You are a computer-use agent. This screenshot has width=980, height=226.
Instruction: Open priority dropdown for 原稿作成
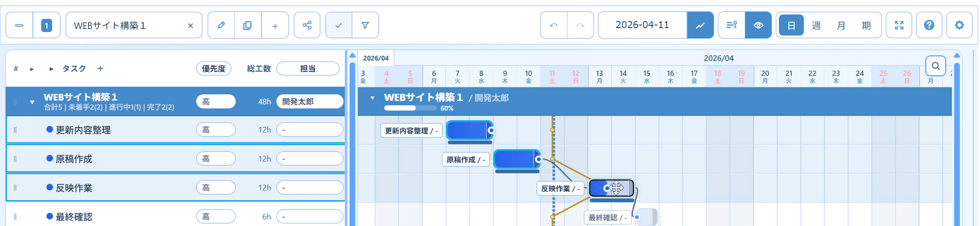point(216,158)
